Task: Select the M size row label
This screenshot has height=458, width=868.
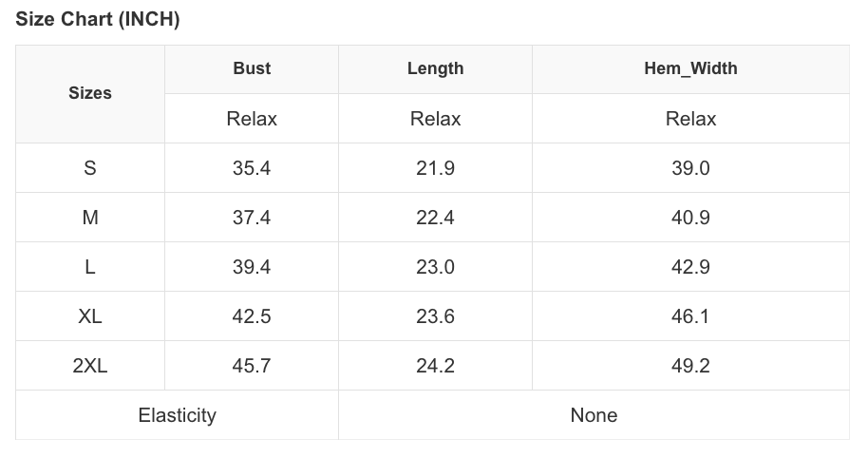Action: (x=90, y=218)
